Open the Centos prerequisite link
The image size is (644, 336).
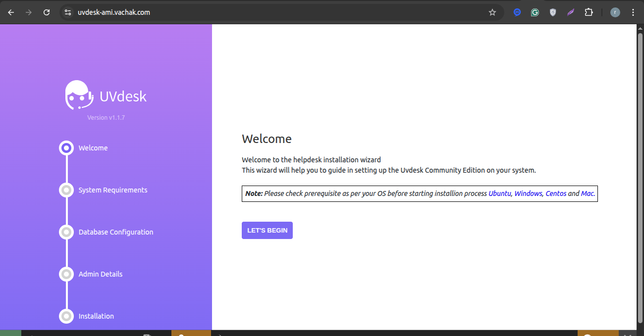[x=556, y=193]
